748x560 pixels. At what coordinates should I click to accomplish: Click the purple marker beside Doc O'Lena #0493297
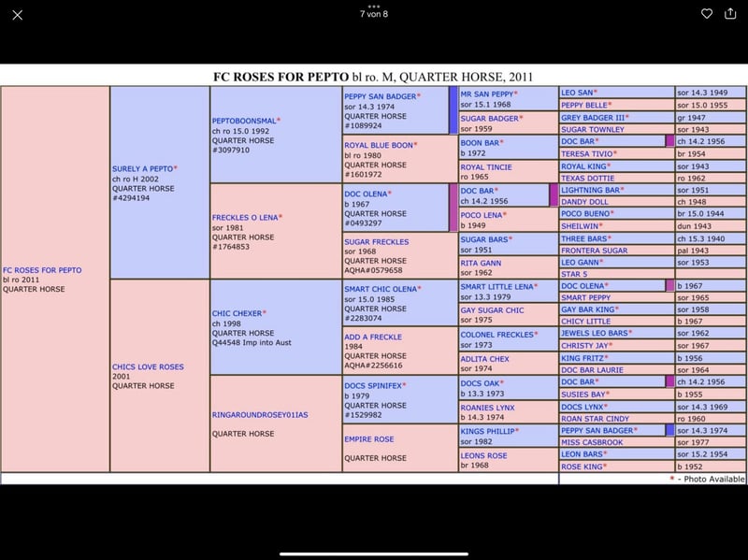pos(453,208)
